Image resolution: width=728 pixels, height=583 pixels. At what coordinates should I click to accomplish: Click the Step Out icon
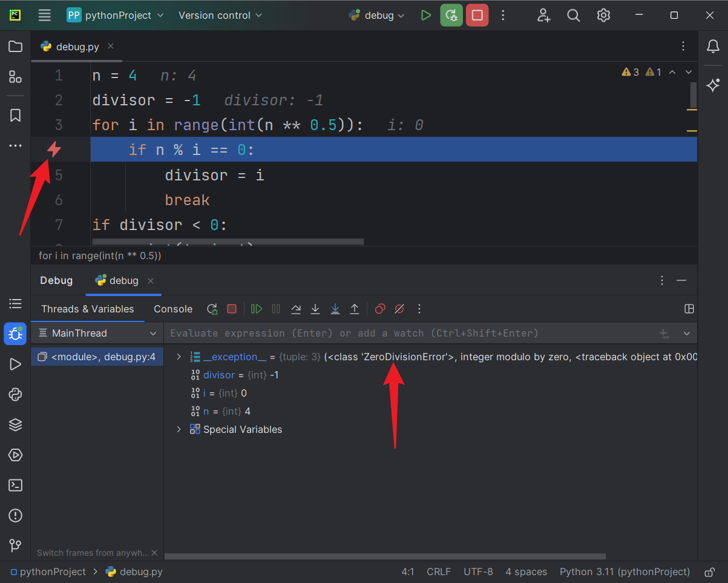355,309
